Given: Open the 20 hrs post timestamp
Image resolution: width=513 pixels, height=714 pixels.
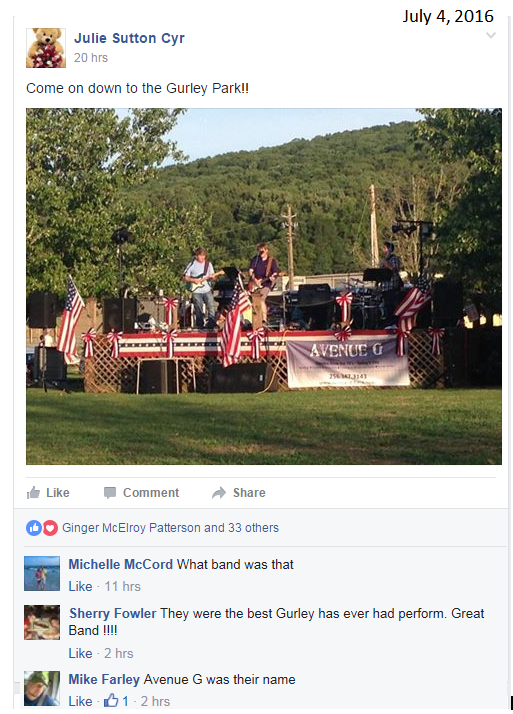Looking at the screenshot, I should pyautogui.click(x=91, y=58).
